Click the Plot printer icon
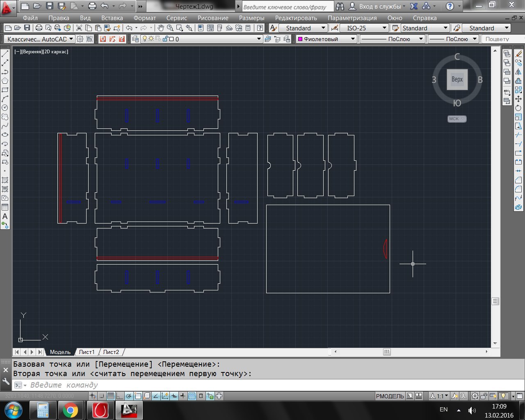The image size is (525, 420). coord(39,28)
